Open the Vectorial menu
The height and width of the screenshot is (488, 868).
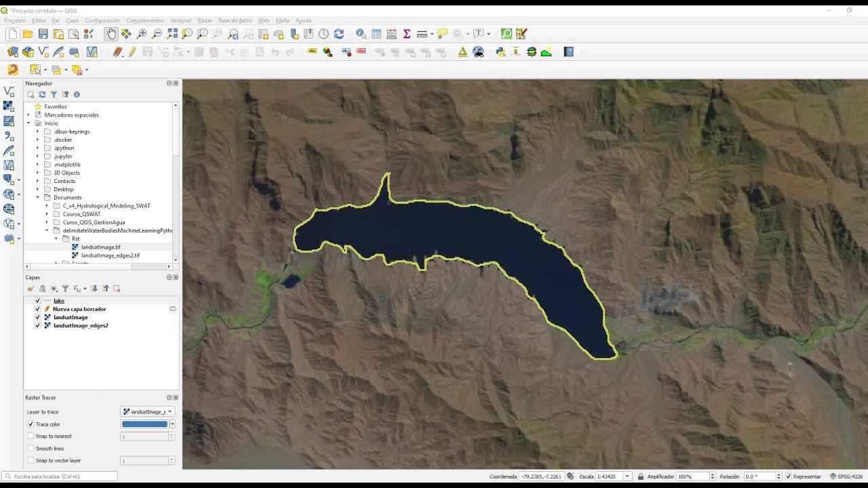coord(180,21)
